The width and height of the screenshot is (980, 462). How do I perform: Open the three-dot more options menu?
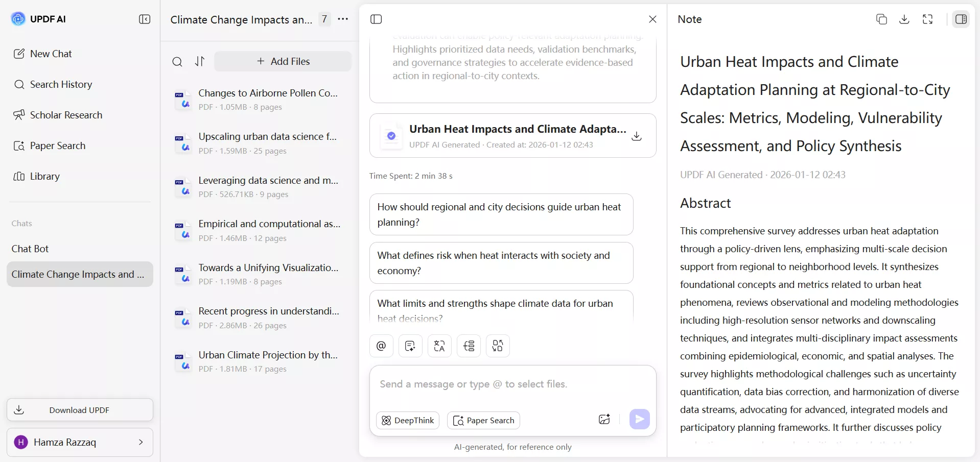pos(343,19)
